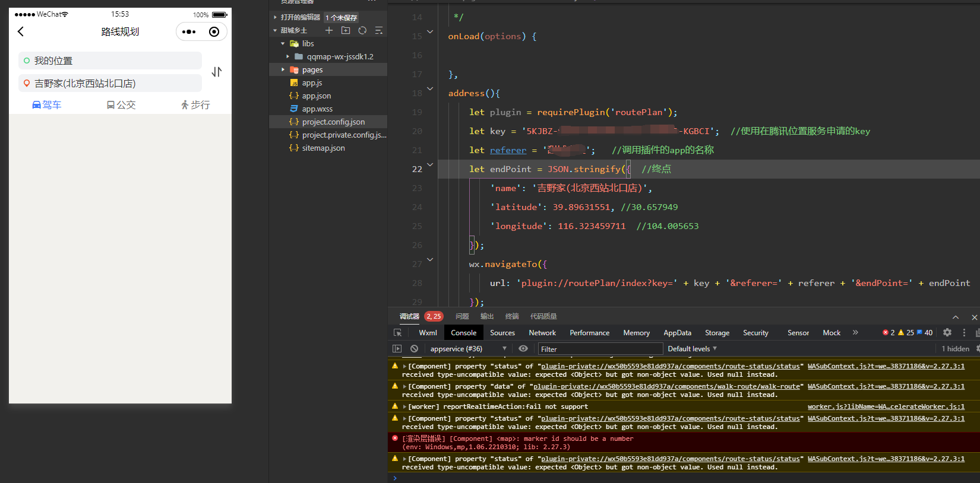Screen dimensions: 980x483
Task: Click the referer variable on line 21
Action: (x=508, y=150)
